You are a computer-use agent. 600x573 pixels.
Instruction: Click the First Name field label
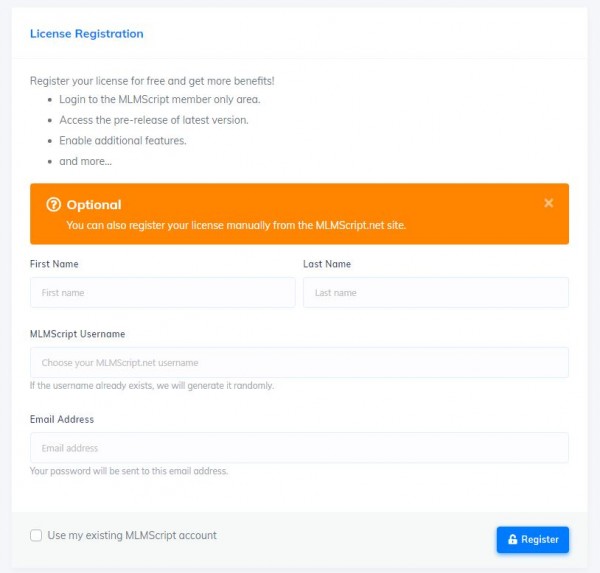point(54,264)
